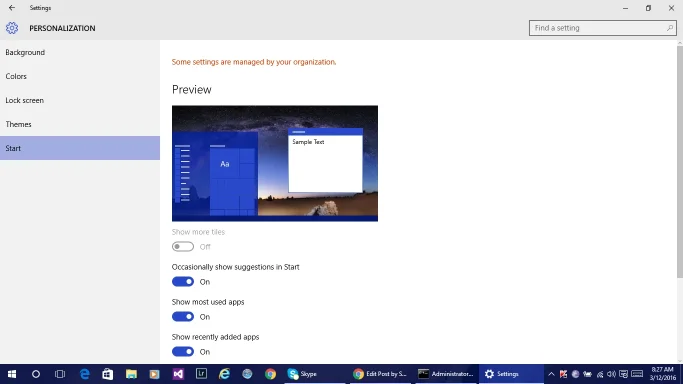Restore down the Settings window
This screenshot has height=384, width=683.
tap(649, 8)
